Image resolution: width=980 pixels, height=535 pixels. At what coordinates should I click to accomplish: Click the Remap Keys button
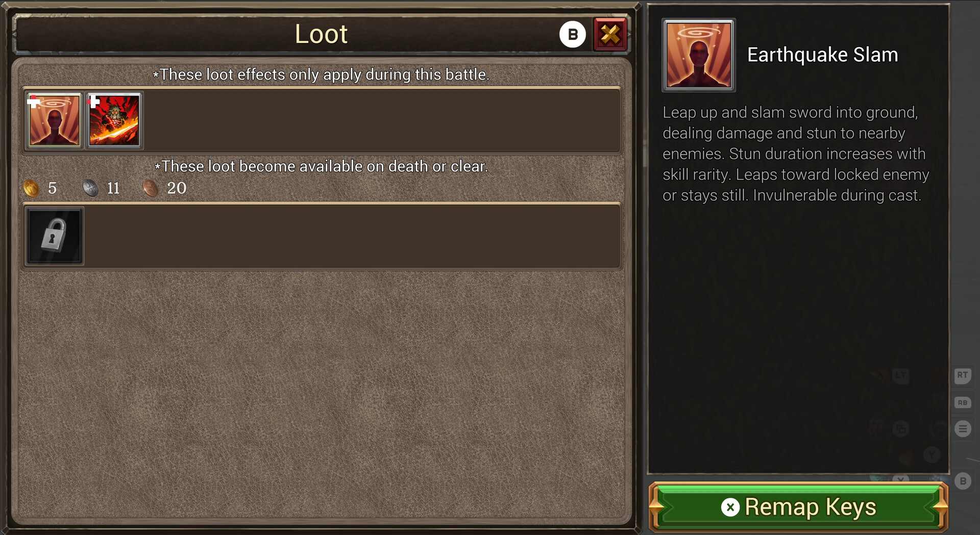(798, 507)
